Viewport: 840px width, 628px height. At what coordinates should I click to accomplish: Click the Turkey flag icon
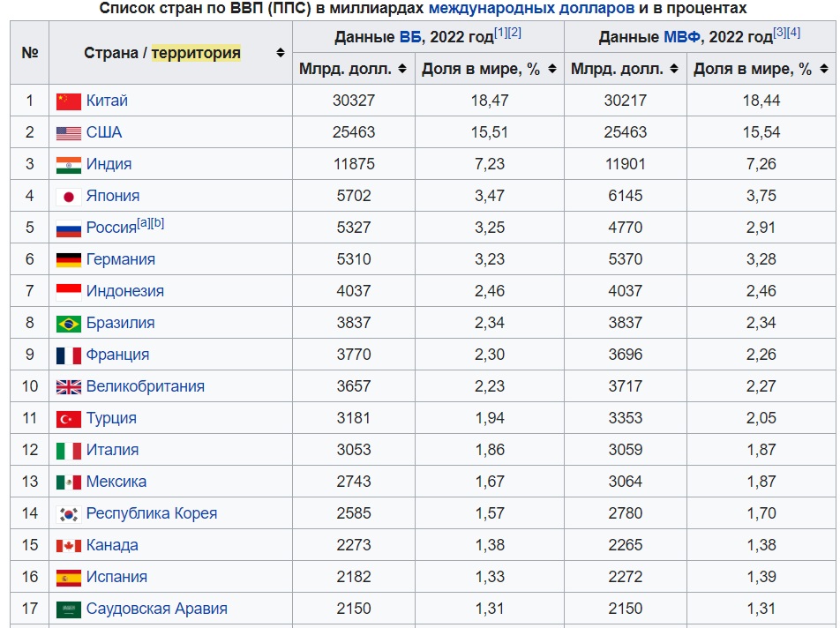pos(69,419)
